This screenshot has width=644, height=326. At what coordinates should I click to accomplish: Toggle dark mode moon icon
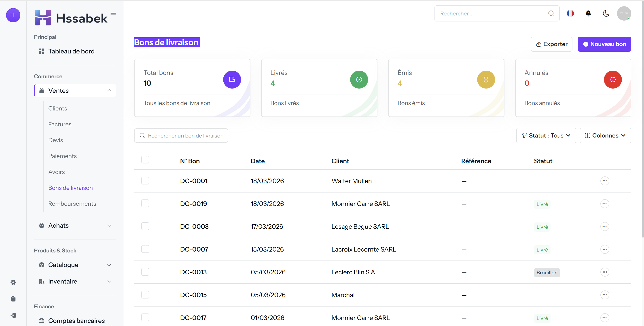[606, 13]
